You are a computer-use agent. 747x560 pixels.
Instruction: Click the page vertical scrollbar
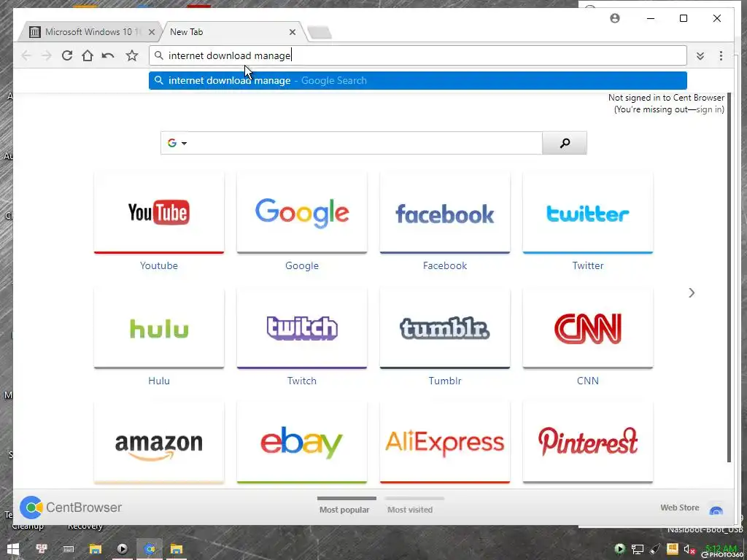click(x=729, y=278)
